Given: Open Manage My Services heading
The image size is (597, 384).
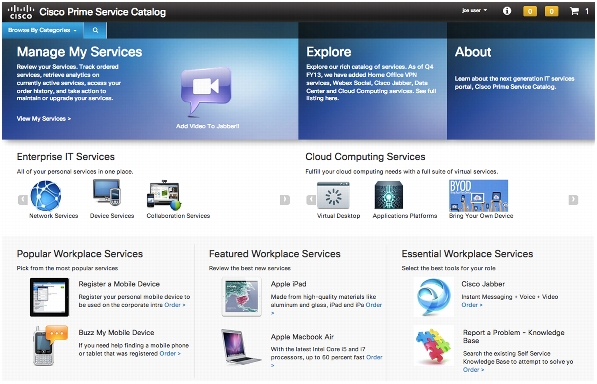Looking at the screenshot, I should (x=79, y=52).
